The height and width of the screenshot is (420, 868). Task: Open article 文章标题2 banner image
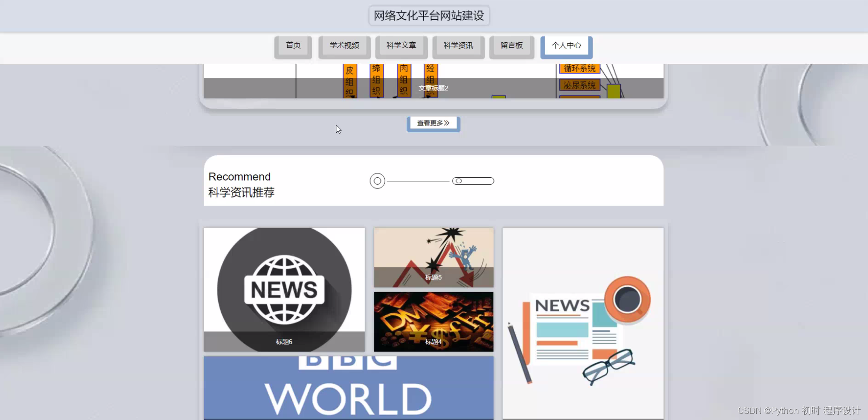[434, 81]
